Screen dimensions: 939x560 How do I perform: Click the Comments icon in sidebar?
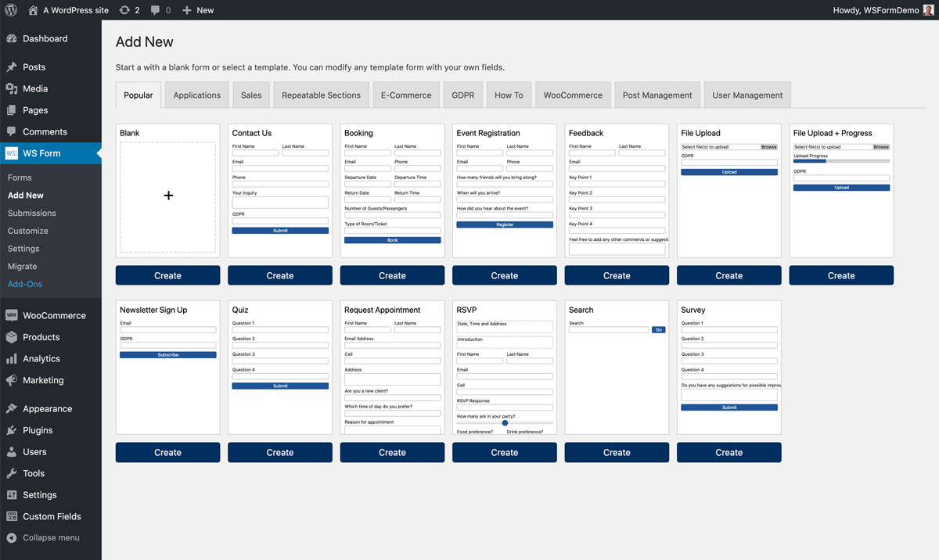12,131
